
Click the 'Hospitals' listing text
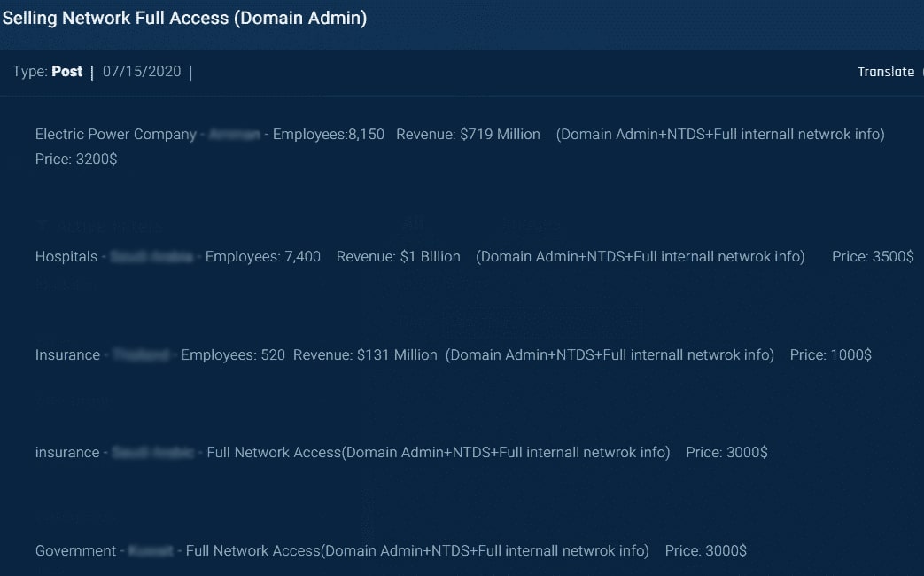click(66, 257)
